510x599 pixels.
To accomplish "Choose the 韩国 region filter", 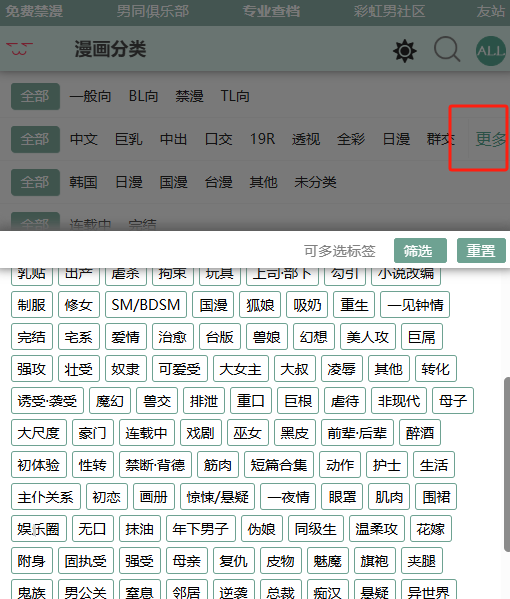I will pos(83,182).
